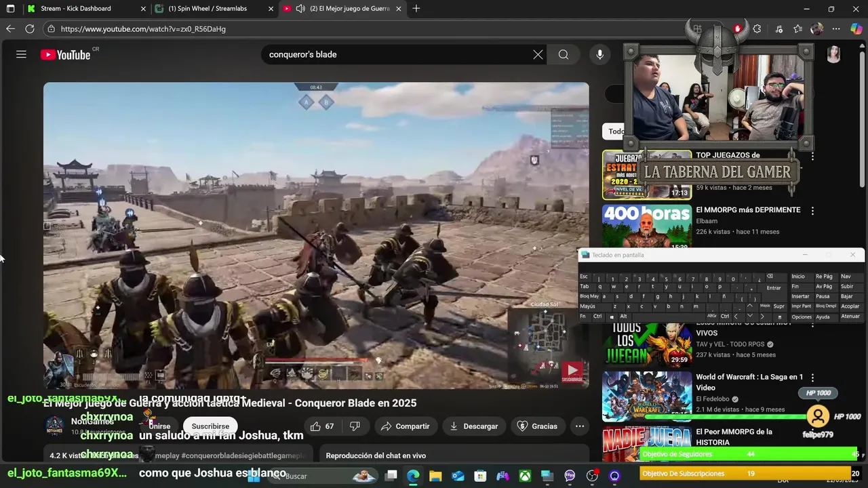Open the keyboard Opciones key
The image size is (868, 488).
pyautogui.click(x=802, y=317)
